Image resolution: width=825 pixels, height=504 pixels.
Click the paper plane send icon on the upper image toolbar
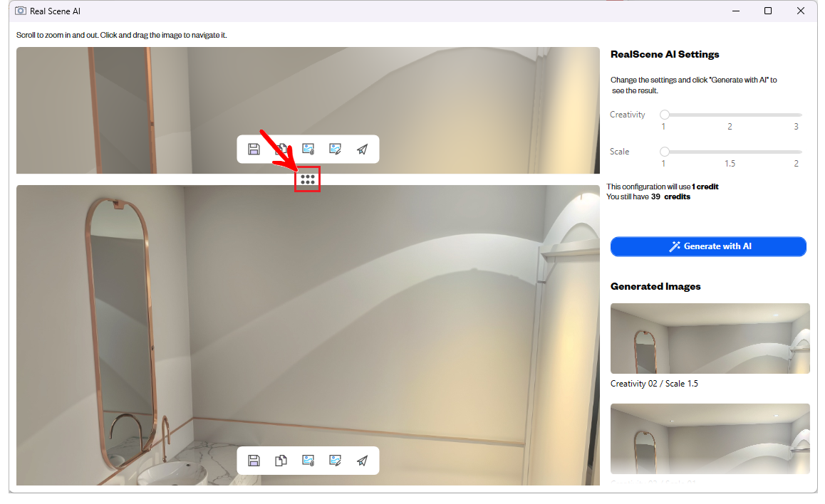tap(362, 149)
